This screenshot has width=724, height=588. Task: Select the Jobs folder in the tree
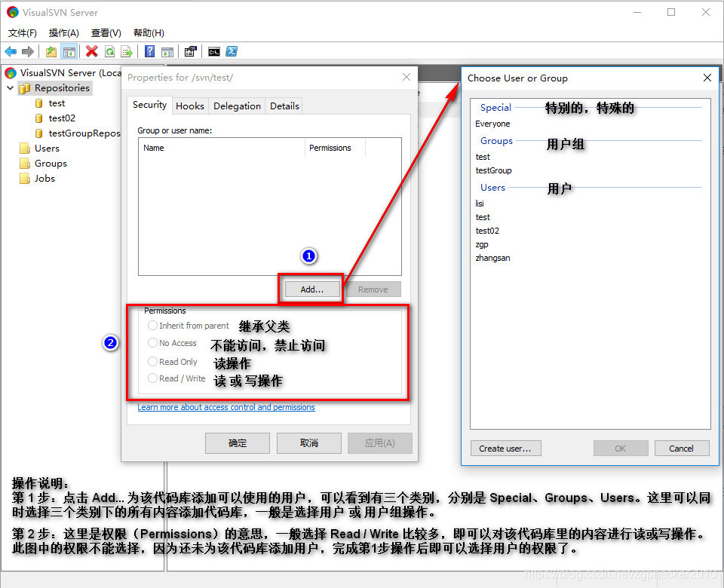coord(38,179)
